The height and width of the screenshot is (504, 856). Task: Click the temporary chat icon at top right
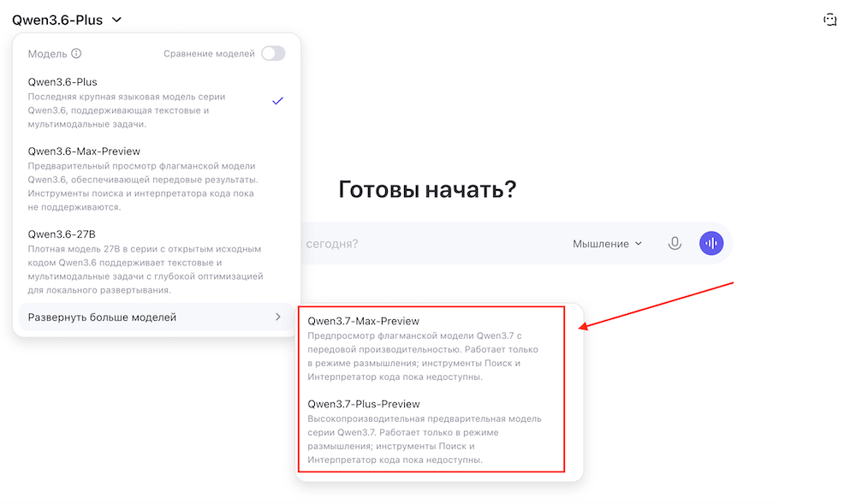pyautogui.click(x=829, y=21)
